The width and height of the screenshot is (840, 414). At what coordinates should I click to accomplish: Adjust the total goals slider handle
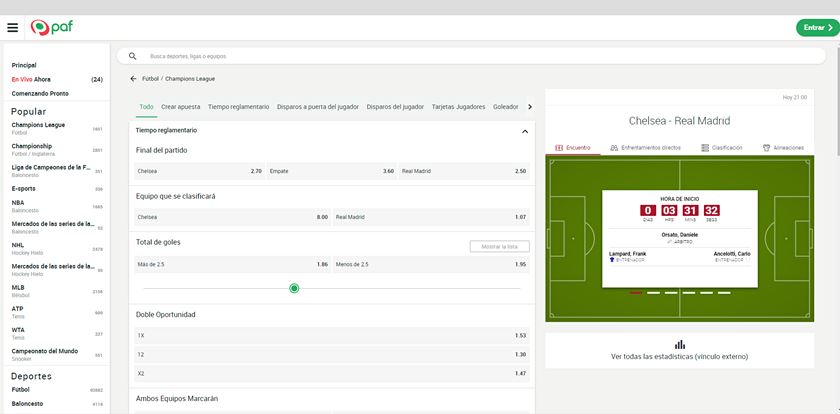[x=294, y=289]
